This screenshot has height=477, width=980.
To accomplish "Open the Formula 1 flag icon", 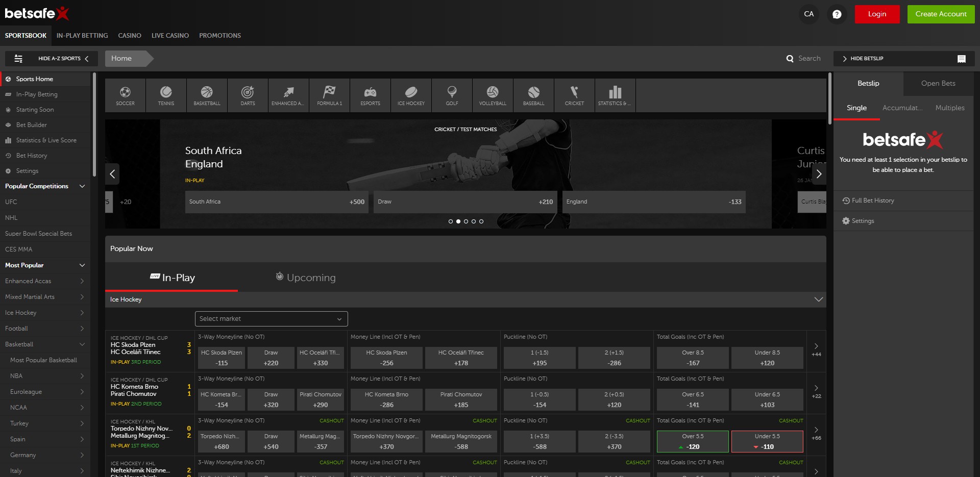I will 329,95.
